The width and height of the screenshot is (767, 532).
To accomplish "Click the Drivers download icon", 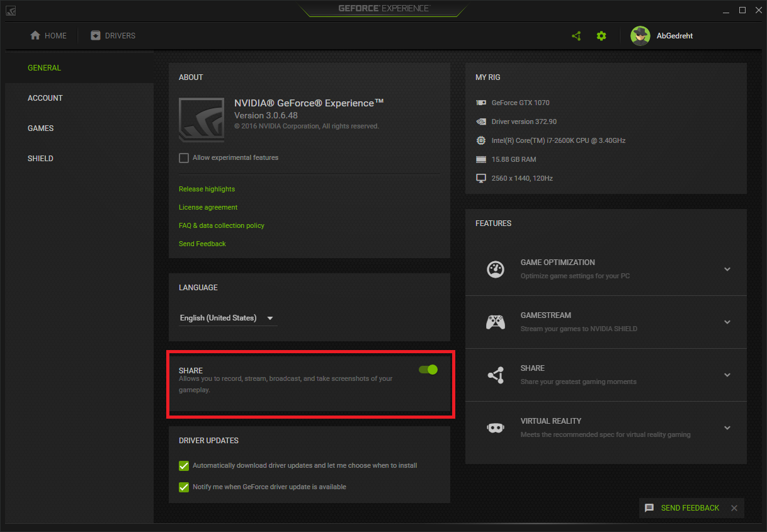I will (x=95, y=35).
